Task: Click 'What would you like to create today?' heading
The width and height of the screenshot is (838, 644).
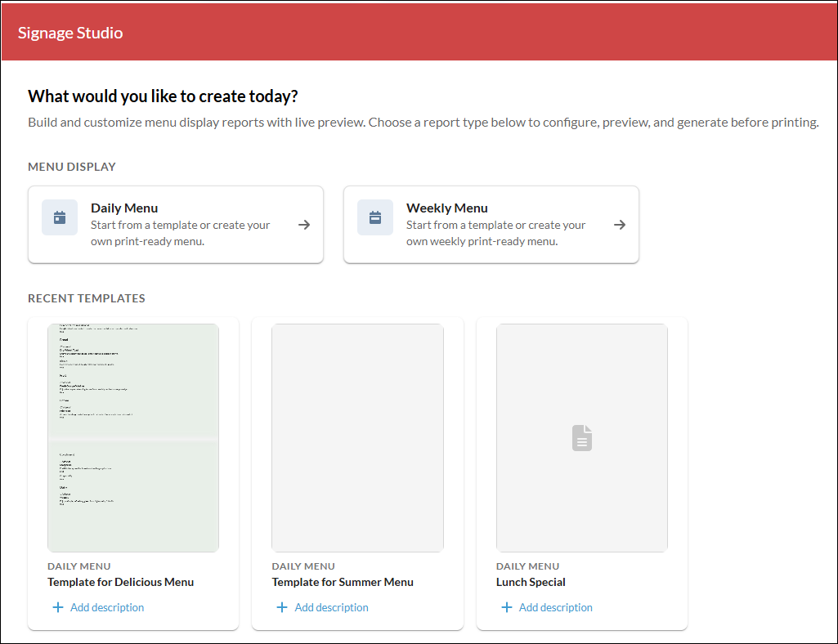Action: pos(163,96)
